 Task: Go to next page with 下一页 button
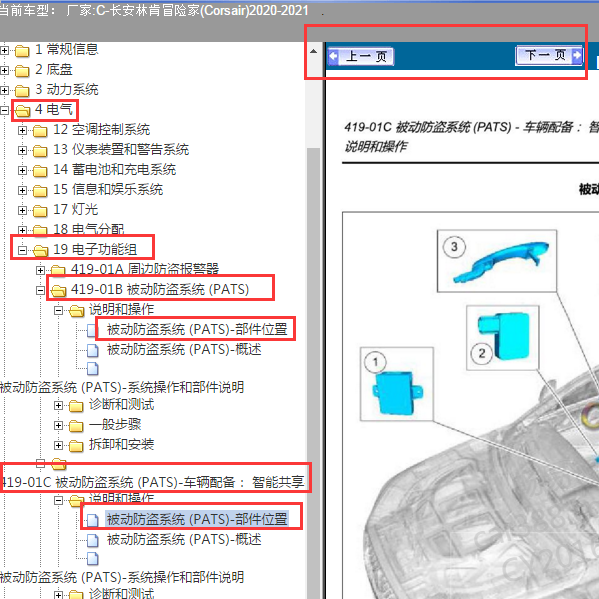click(549, 56)
